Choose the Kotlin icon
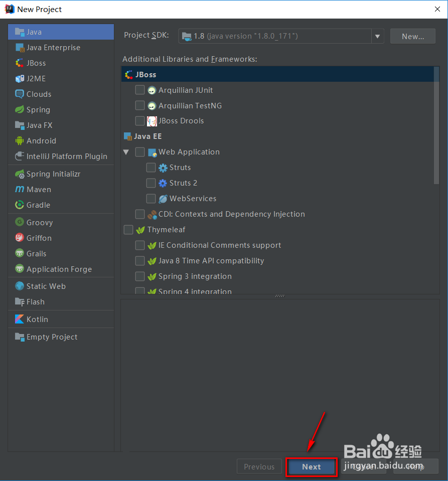The image size is (448, 481). pos(20,319)
